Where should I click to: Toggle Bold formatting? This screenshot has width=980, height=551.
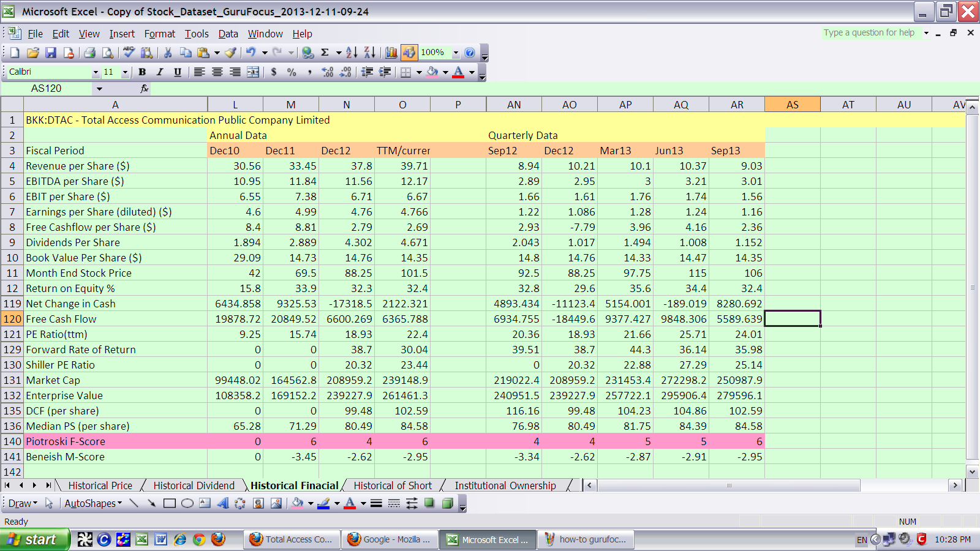point(142,72)
